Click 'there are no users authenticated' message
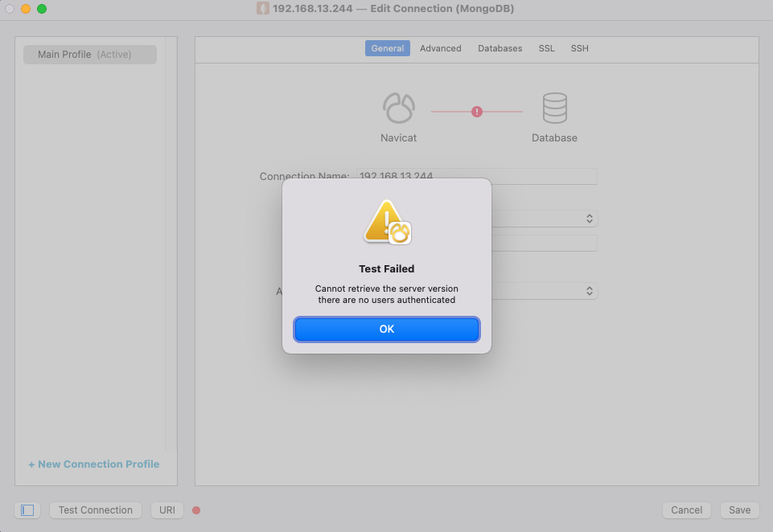Viewport: 773px width, 532px height. pos(386,300)
